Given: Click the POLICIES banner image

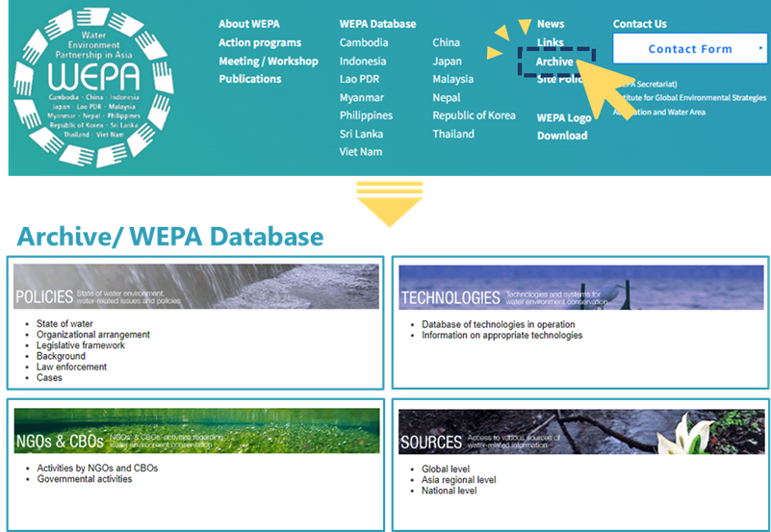Looking at the screenshot, I should point(196,287).
